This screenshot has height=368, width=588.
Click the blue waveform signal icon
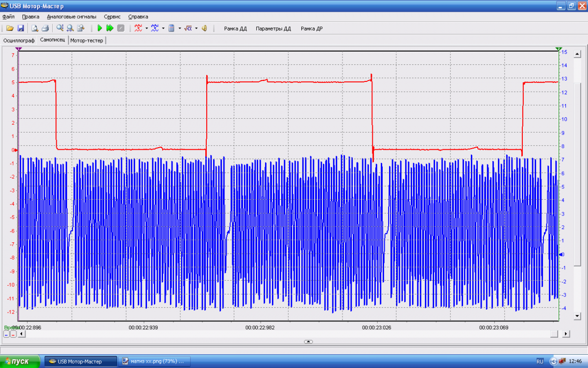pos(155,28)
